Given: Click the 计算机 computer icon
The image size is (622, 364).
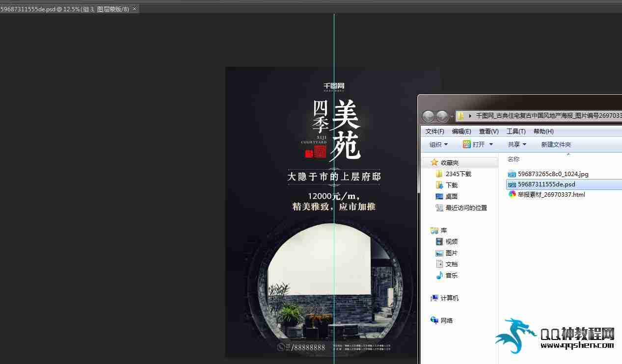Looking at the screenshot, I should click(x=434, y=298).
